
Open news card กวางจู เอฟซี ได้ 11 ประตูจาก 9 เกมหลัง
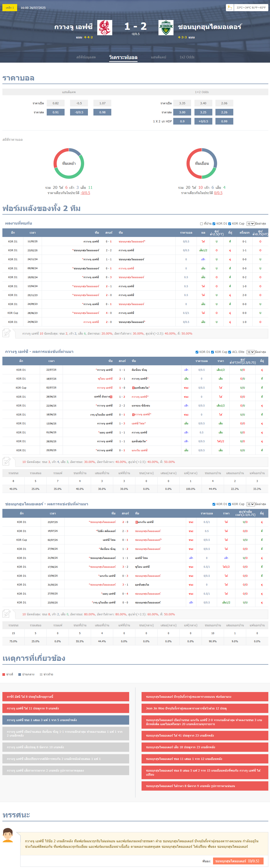[x=66, y=708]
